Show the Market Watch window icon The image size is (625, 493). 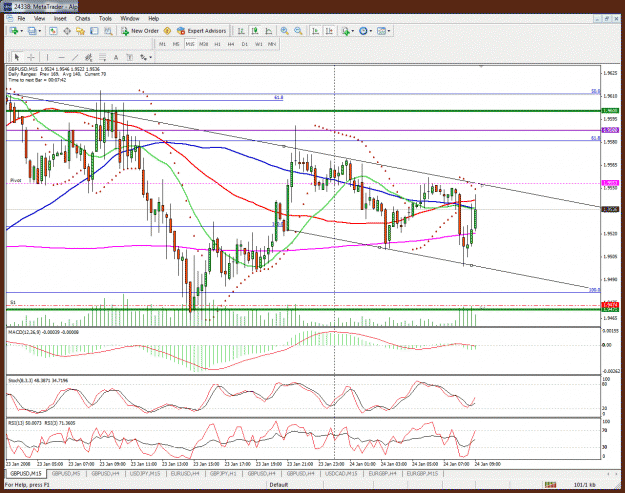point(53,31)
